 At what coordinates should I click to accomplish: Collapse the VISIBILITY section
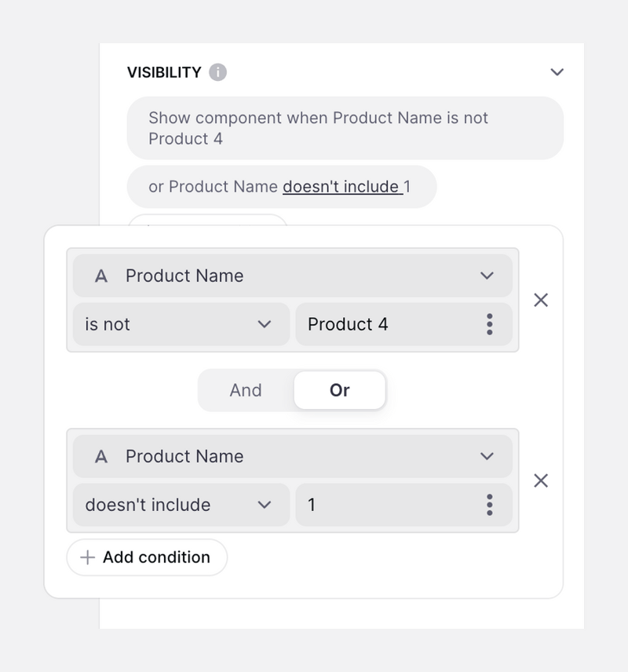[557, 71]
